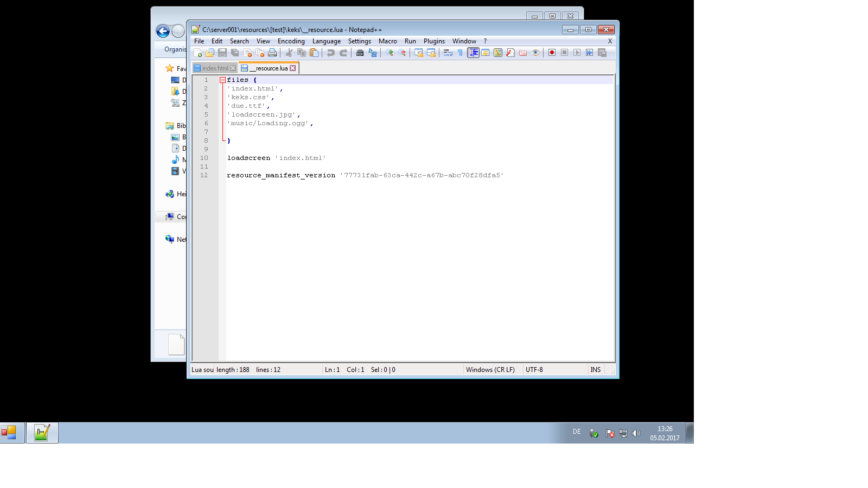Open the Print toolbar icon
Screen dimensions: 868x488
pyautogui.click(x=272, y=53)
